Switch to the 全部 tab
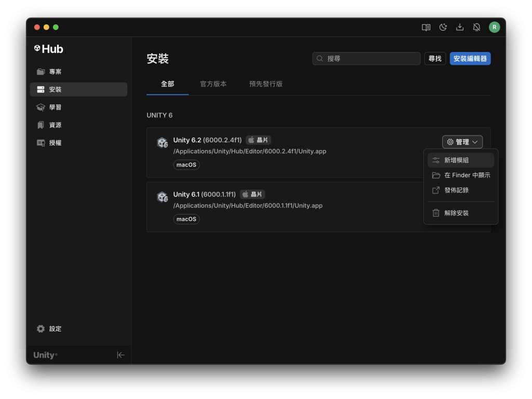The height and width of the screenshot is (399, 532). (168, 84)
